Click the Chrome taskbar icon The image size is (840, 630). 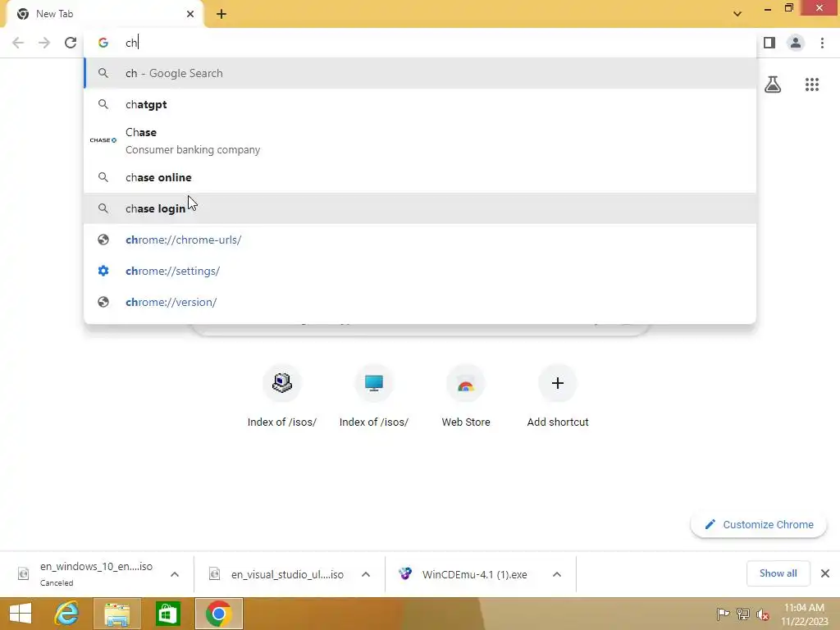click(x=218, y=614)
